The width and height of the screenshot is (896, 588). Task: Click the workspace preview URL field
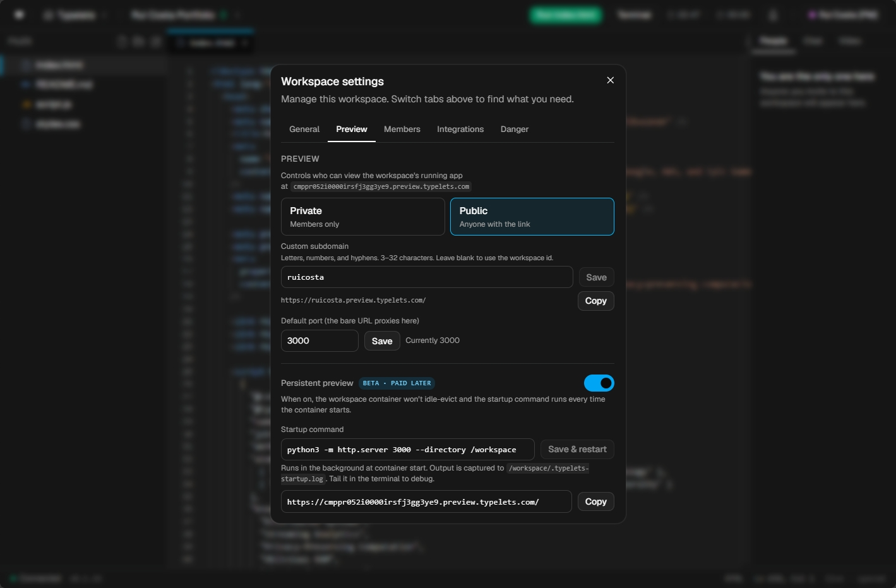(426, 502)
